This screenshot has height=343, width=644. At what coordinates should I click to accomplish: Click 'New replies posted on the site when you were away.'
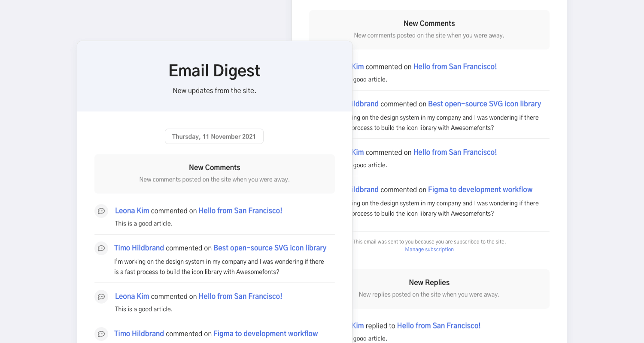(x=429, y=295)
